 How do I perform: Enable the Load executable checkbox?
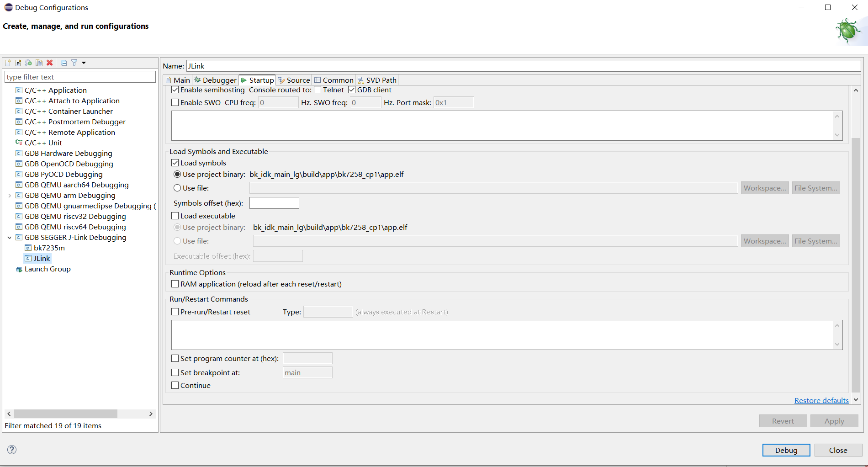175,216
